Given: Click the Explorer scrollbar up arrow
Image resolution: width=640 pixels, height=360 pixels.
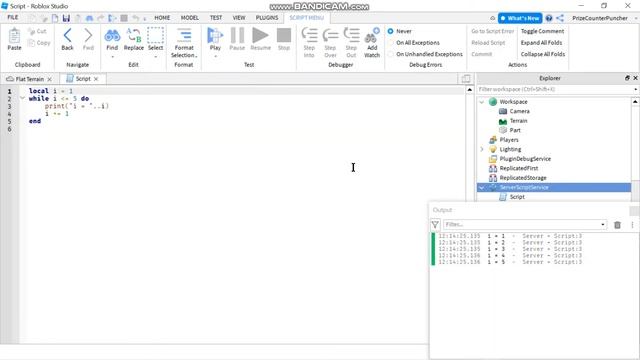Looking at the screenshot, I should point(635,102).
